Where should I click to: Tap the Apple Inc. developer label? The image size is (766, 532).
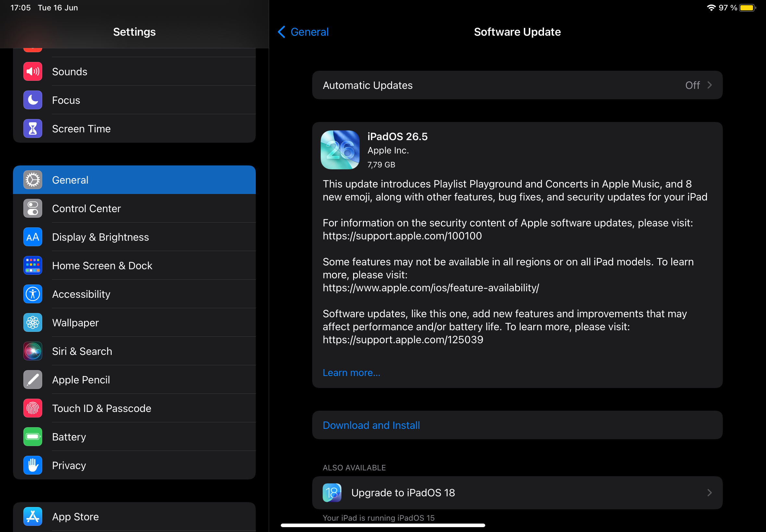coord(388,151)
